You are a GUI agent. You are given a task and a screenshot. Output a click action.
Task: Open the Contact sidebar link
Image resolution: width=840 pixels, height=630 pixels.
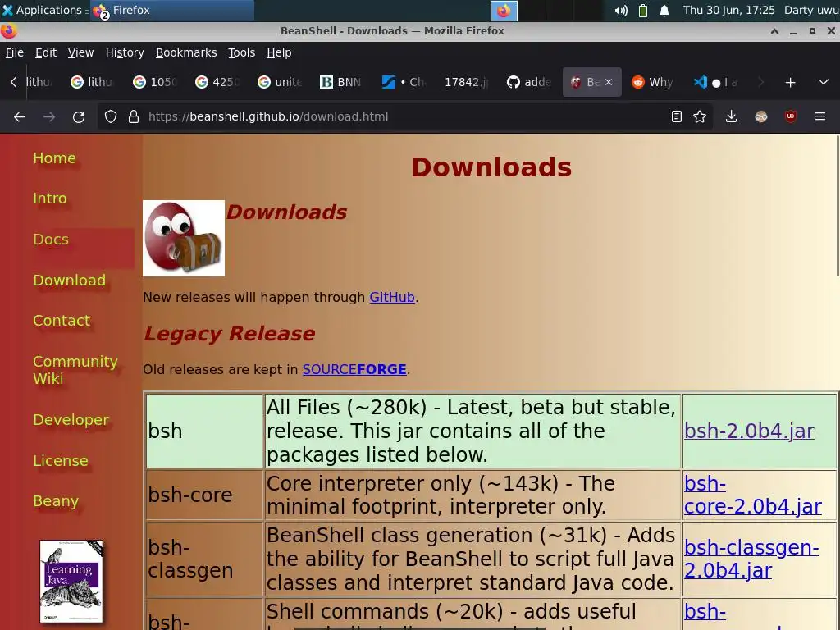pos(61,321)
